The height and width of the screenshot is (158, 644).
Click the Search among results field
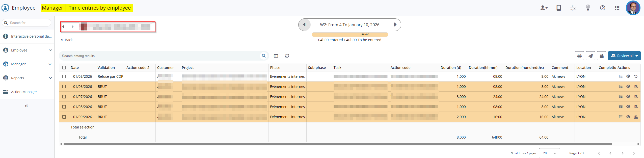(x=159, y=56)
